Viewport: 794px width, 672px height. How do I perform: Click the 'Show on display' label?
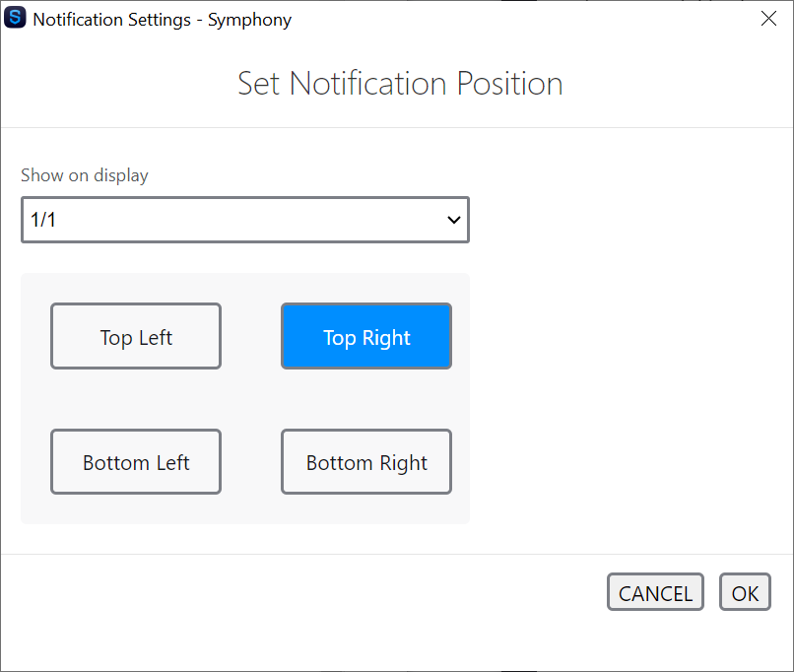click(x=84, y=174)
